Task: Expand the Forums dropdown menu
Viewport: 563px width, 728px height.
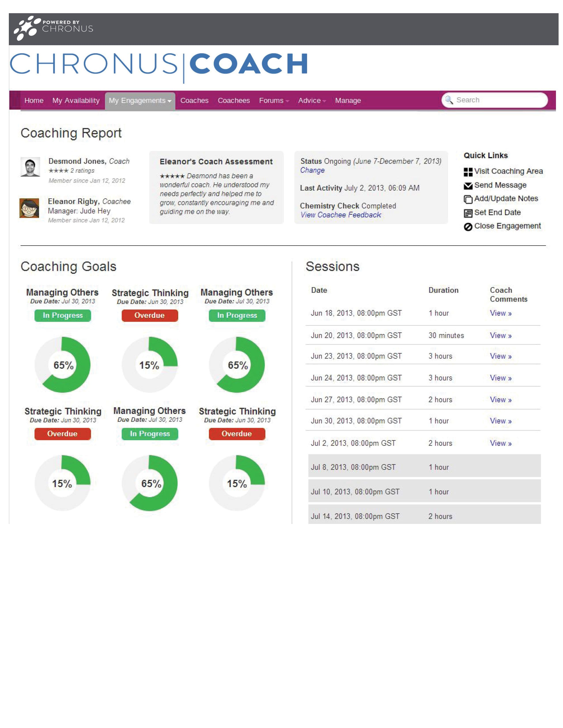Action: (x=274, y=100)
